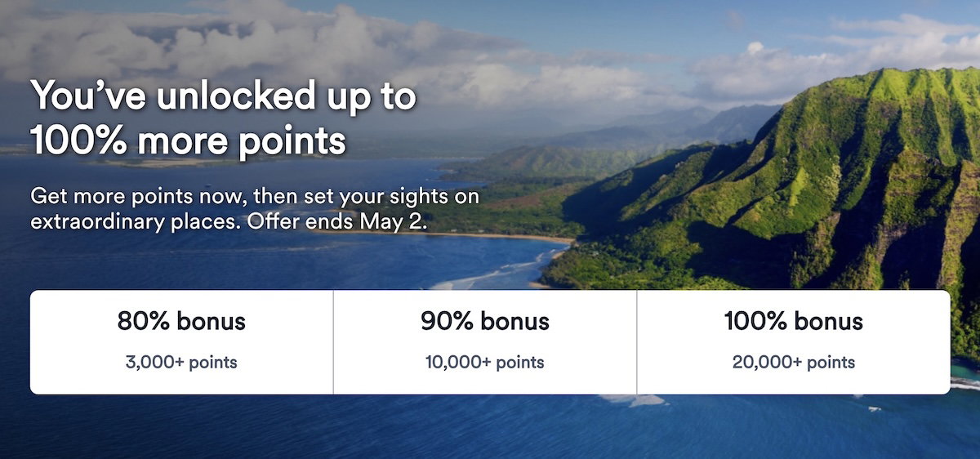Click the divider between 80% and 90% tiles
Image resolution: width=980 pixels, height=459 pixels.
click(333, 341)
